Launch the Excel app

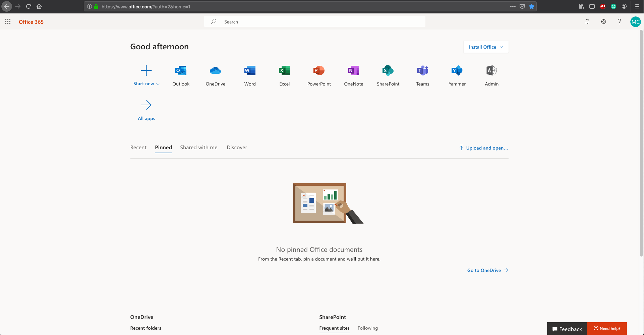click(x=284, y=70)
